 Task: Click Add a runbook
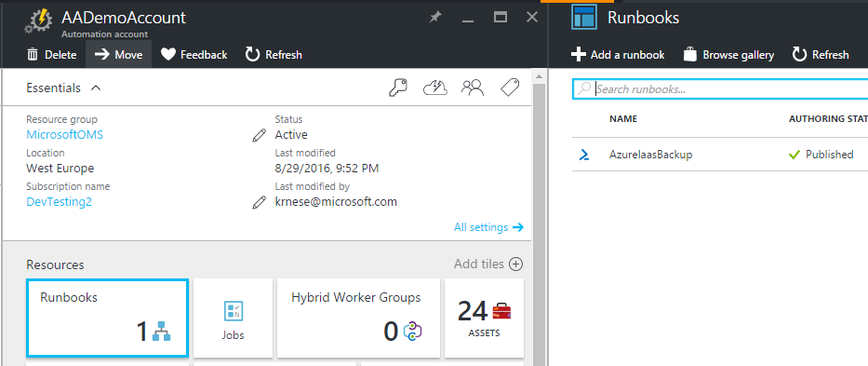pos(618,55)
